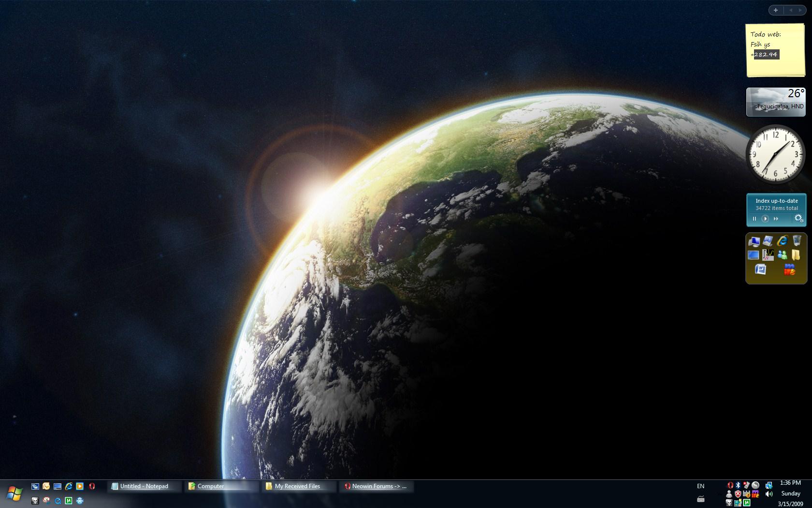Switch to Computer window in taskbar
The image size is (812, 508).
[x=222, y=486]
